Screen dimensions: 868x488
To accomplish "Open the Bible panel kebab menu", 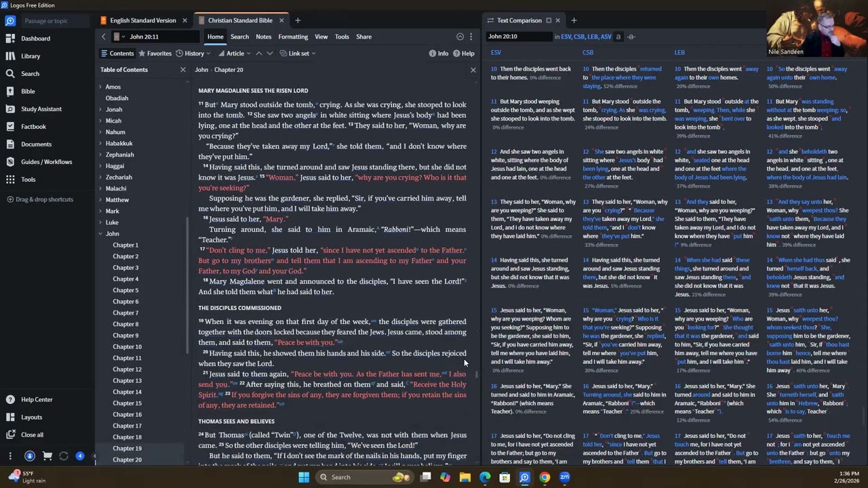I will coord(470,37).
